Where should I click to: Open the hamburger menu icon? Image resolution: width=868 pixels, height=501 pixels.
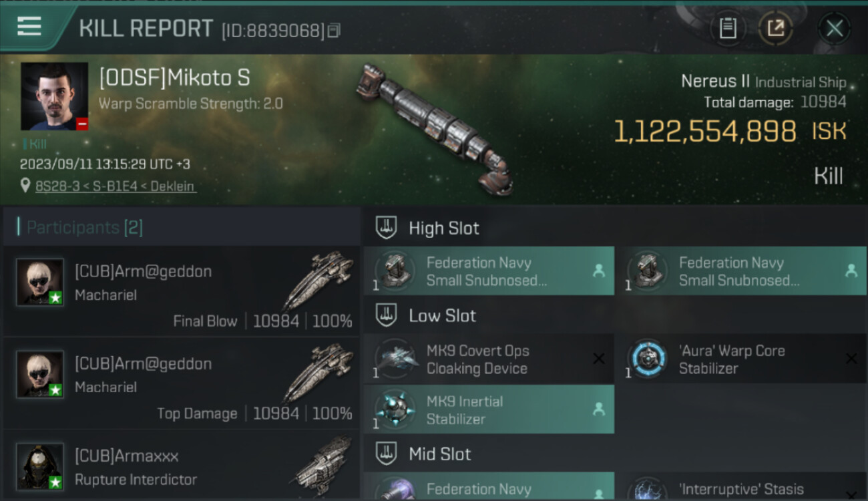pyautogui.click(x=29, y=27)
